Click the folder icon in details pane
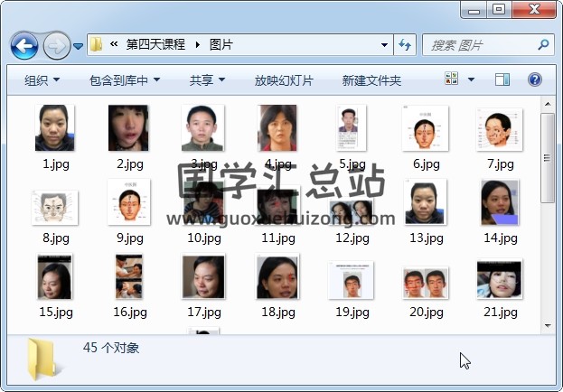The height and width of the screenshot is (392, 563). tap(42, 359)
